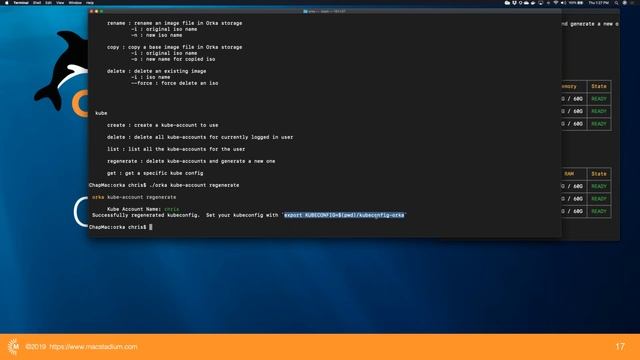
Task: Open the Help menu
Action: click(x=90, y=2)
